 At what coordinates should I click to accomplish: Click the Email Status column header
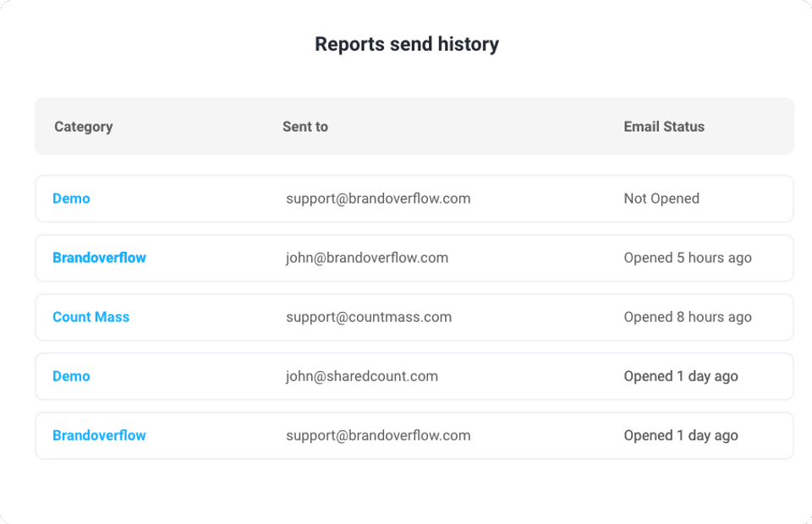(x=664, y=127)
